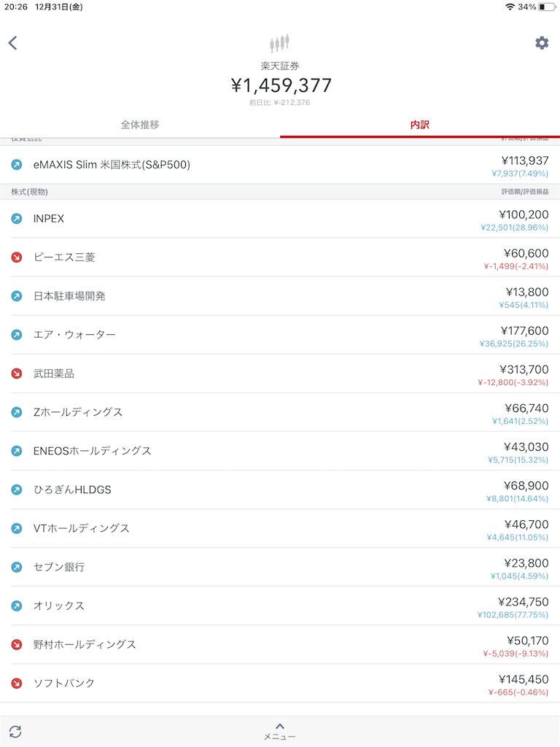Open settings via the gear icon
Image resolution: width=560 pixels, height=747 pixels.
(x=542, y=43)
